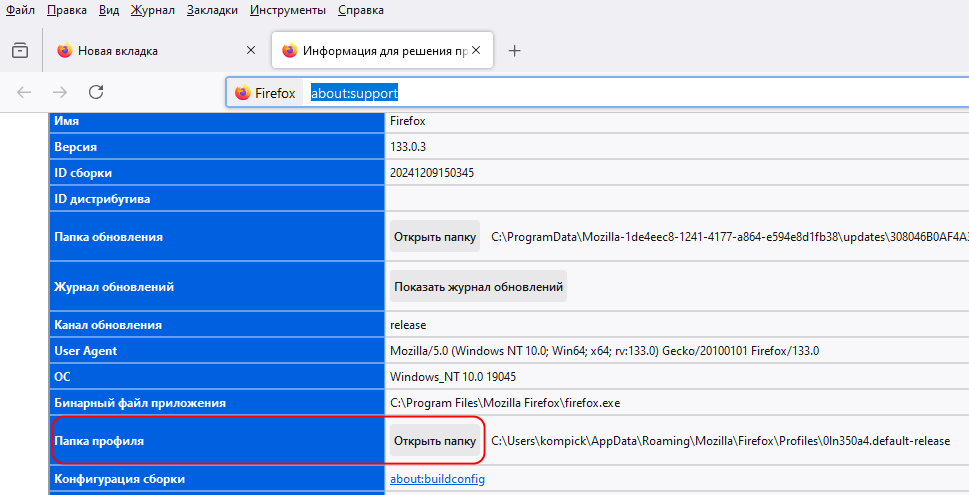Click the Windows_NT 10.0 19045 value
Image resolution: width=969 pixels, height=495 pixels.
tap(453, 377)
